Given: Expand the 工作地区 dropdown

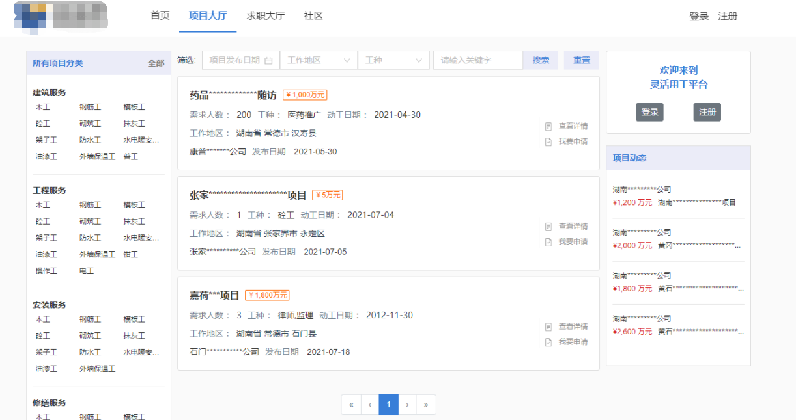Looking at the screenshot, I should [318, 60].
